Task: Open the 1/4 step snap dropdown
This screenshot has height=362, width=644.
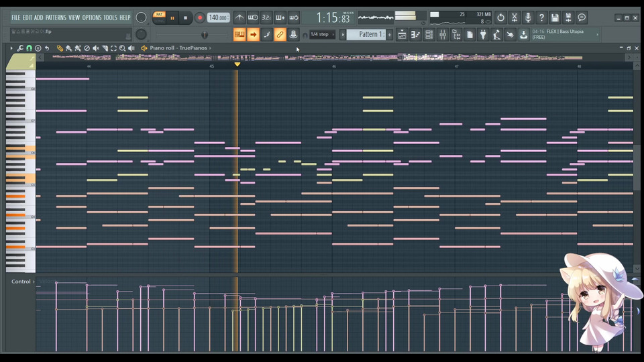Action: coord(322,34)
